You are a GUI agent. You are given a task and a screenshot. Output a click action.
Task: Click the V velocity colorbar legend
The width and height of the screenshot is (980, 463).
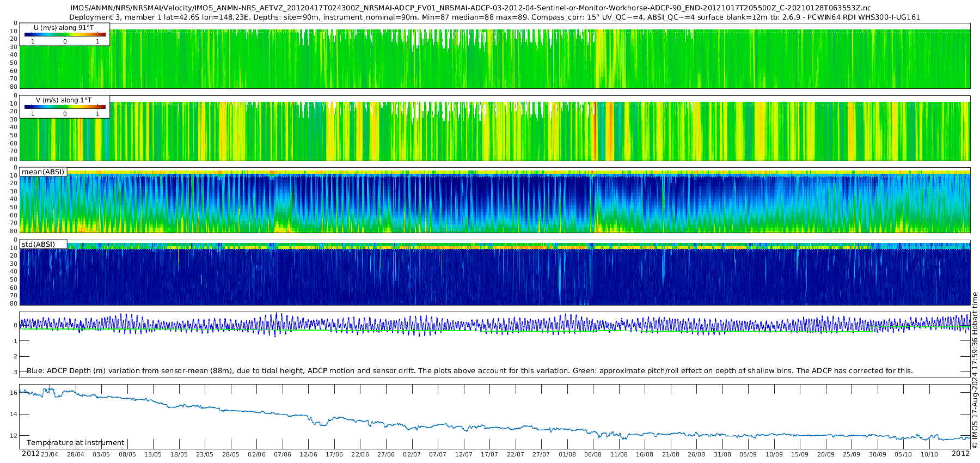pyautogui.click(x=64, y=107)
